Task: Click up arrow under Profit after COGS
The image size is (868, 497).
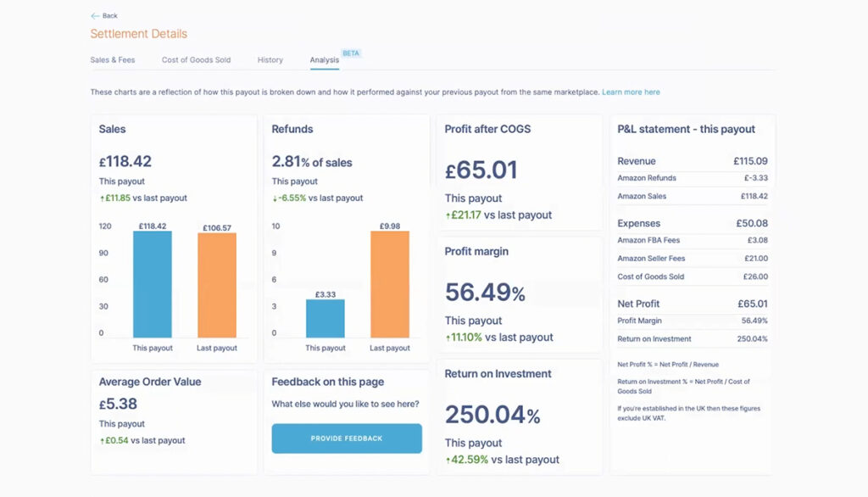Action: (448, 215)
